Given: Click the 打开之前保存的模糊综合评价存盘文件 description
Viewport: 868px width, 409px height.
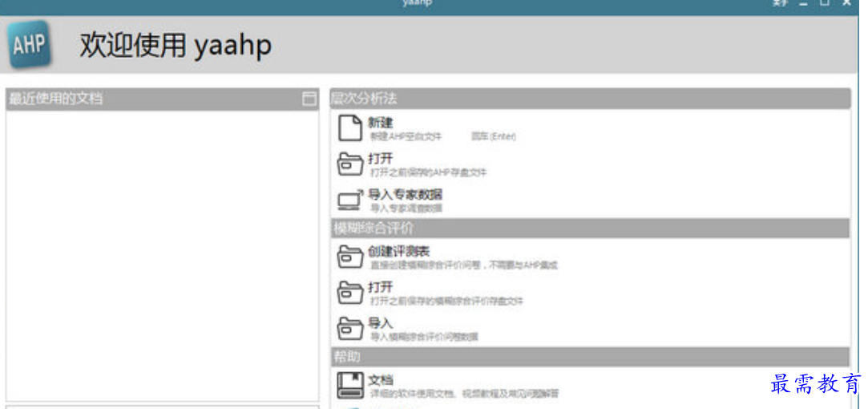Looking at the screenshot, I should [x=446, y=301].
